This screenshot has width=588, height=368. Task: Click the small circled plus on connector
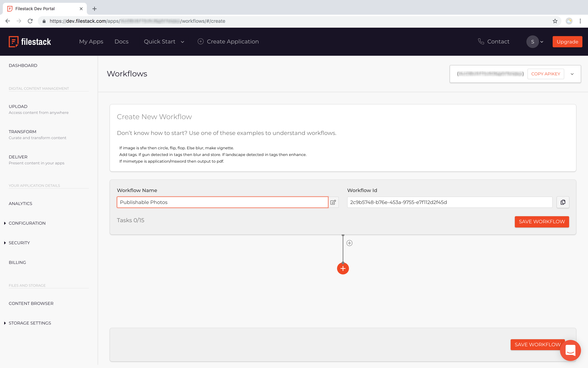click(349, 243)
